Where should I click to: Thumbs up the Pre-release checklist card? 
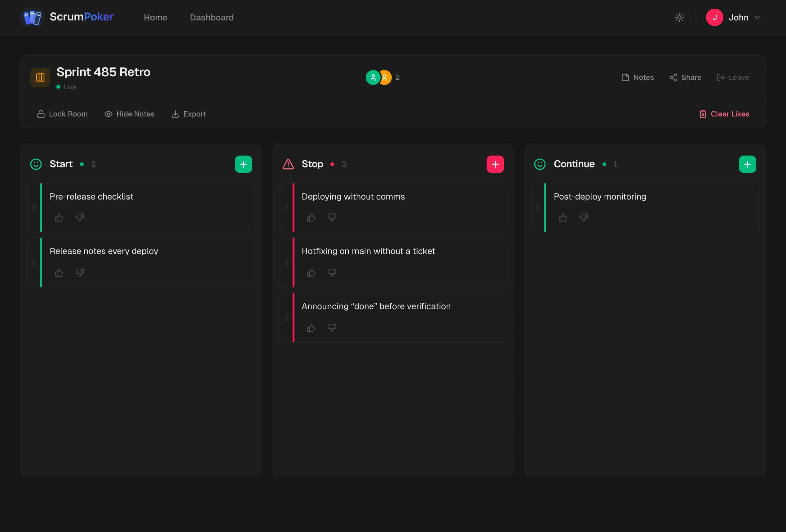click(59, 218)
